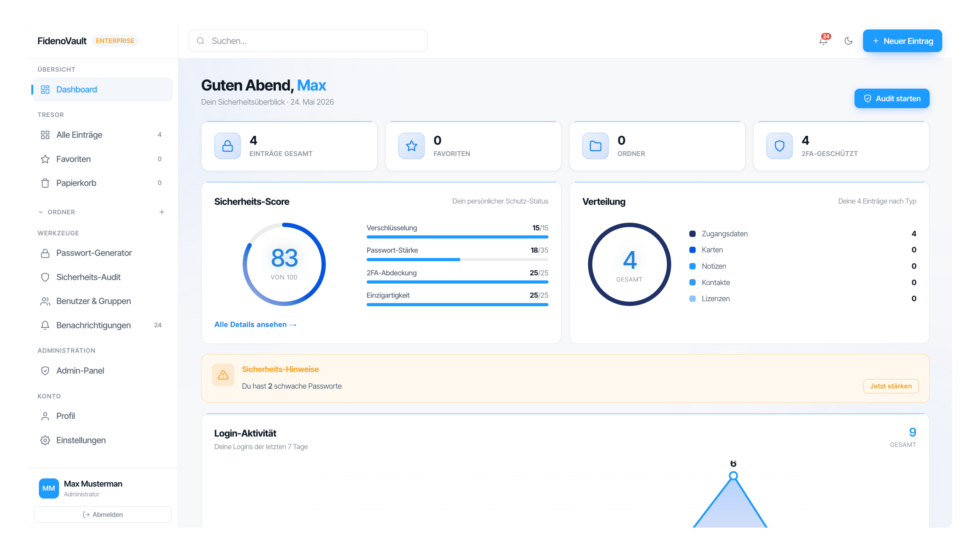Click the Karten legend color swatch
The width and height of the screenshot is (980, 551).
692,250
